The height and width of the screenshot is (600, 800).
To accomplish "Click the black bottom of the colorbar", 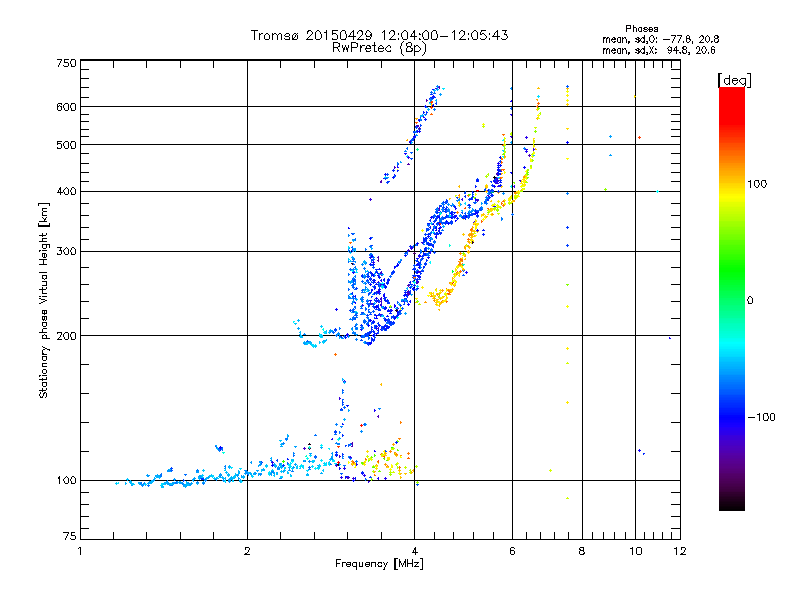I will click(x=732, y=503).
